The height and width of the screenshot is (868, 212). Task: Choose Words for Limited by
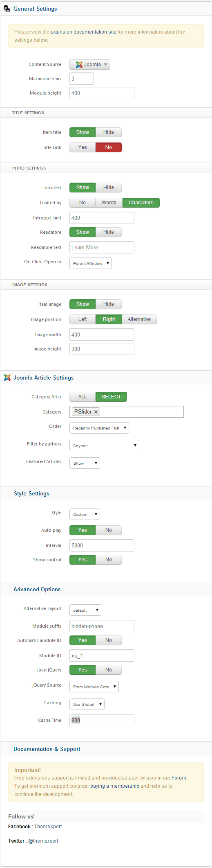109,203
